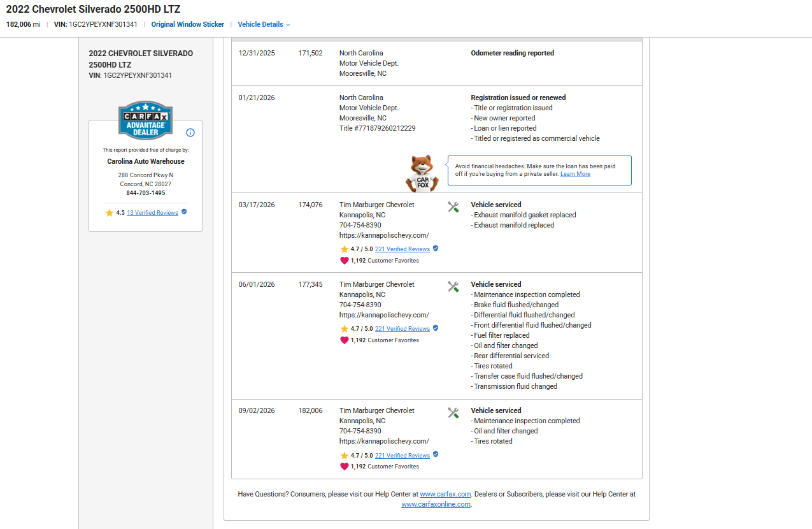
Task: Click the Registration issued or renewed heading
Action: [518, 98]
